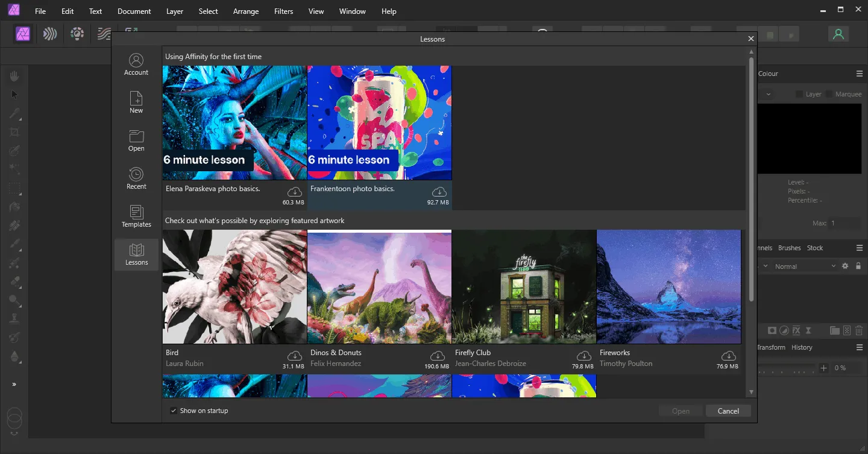Download the Elena Paraskeva photo basics lesson
Viewport: 868px width, 454px height.
point(294,192)
